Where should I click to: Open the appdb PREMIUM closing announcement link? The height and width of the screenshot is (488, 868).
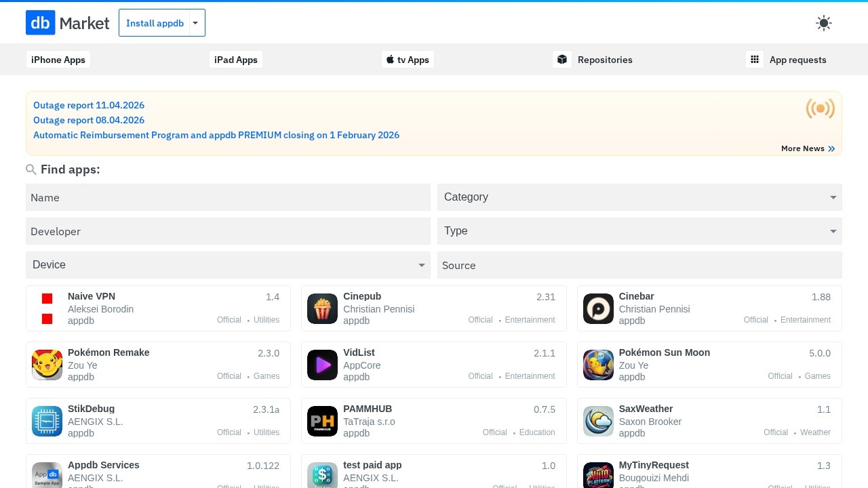[216, 135]
